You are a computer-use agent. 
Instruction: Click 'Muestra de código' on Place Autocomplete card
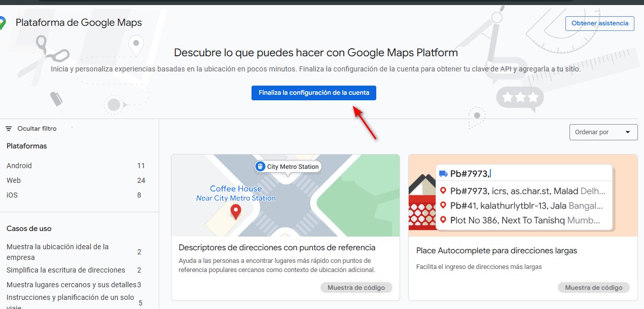point(594,288)
